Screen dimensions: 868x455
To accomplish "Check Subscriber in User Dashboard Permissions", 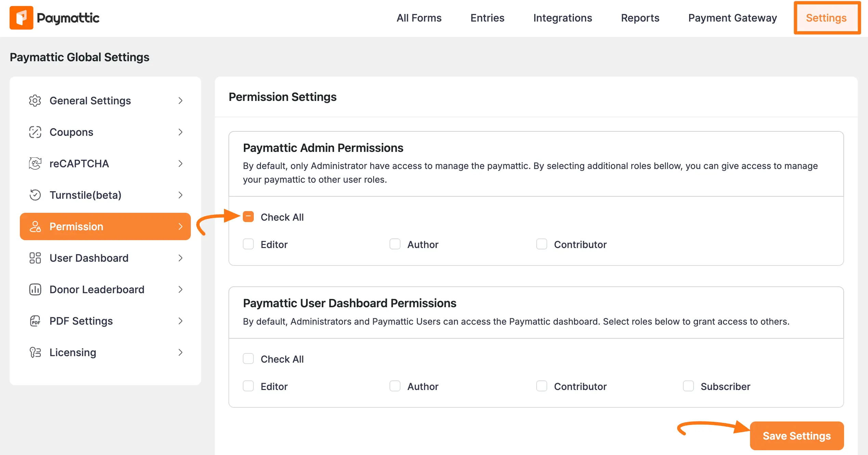I will pos(688,386).
